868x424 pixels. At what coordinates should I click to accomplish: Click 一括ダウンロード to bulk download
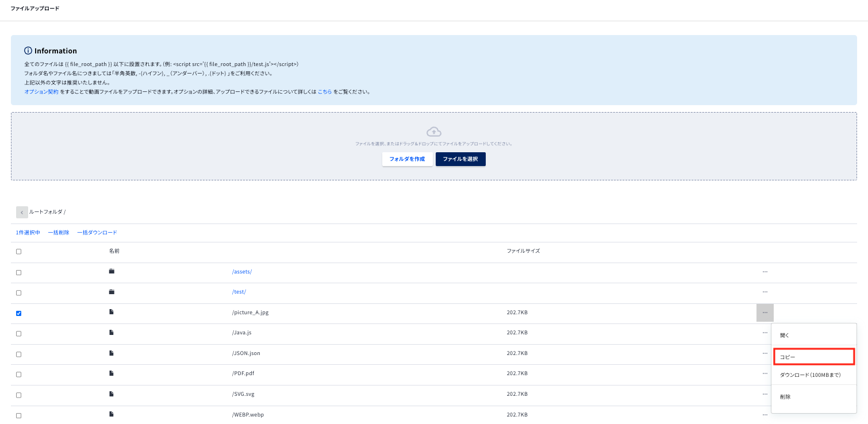pos(97,233)
